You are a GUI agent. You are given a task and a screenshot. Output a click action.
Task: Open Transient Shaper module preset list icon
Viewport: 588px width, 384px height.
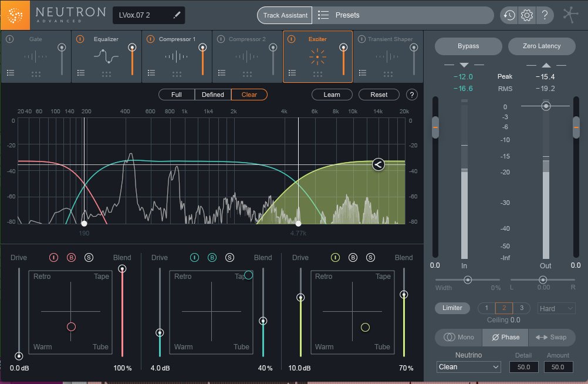[x=362, y=73]
